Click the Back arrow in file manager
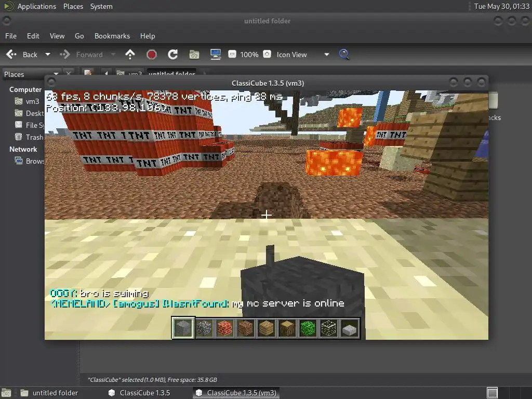532x399 pixels. click(x=22, y=55)
